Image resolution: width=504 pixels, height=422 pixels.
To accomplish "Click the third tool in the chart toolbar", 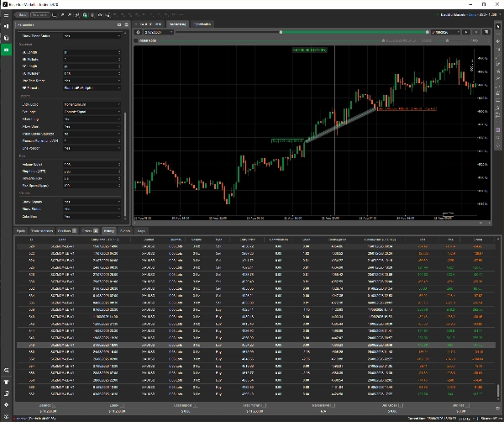I will coord(498,41).
